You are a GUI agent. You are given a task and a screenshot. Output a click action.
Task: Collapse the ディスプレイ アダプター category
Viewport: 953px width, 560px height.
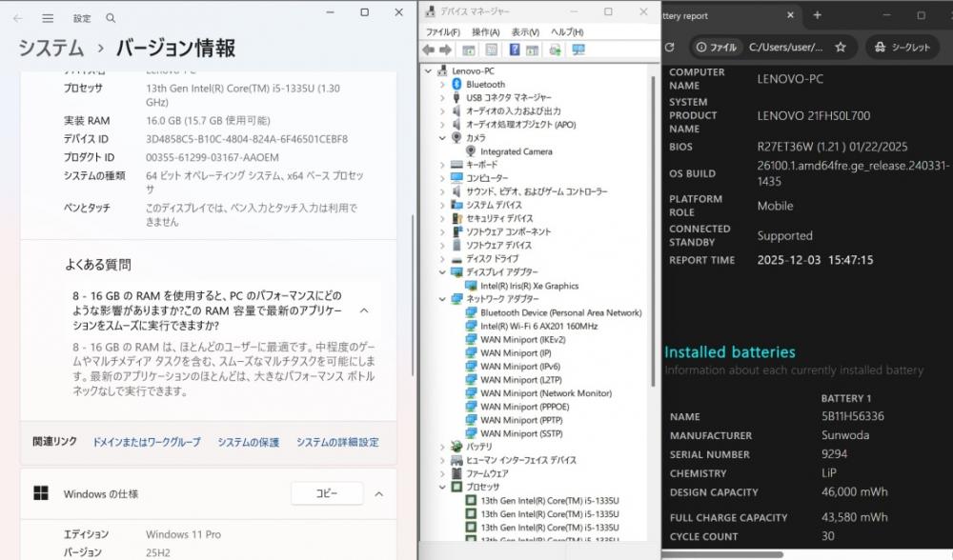[442, 272]
